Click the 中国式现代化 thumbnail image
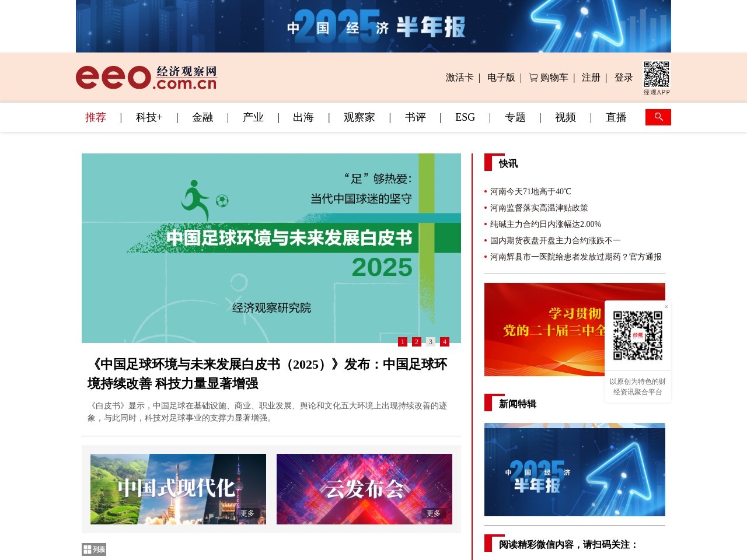 pyautogui.click(x=178, y=488)
